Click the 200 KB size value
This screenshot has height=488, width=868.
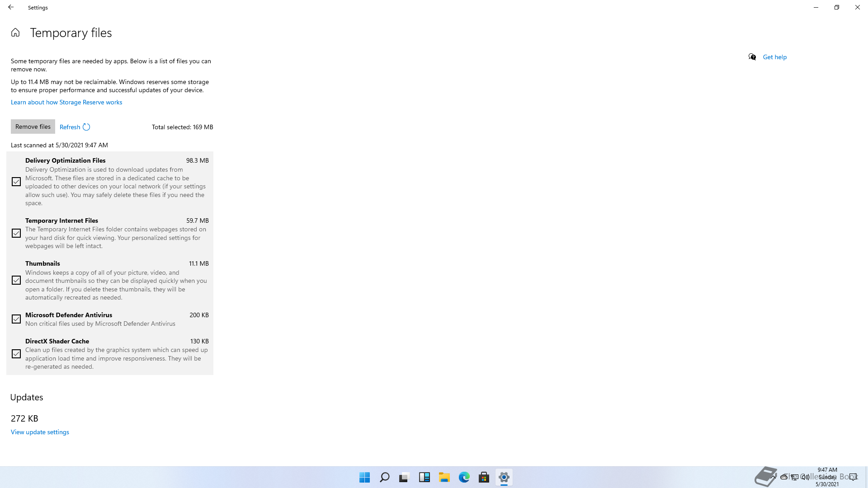click(199, 315)
